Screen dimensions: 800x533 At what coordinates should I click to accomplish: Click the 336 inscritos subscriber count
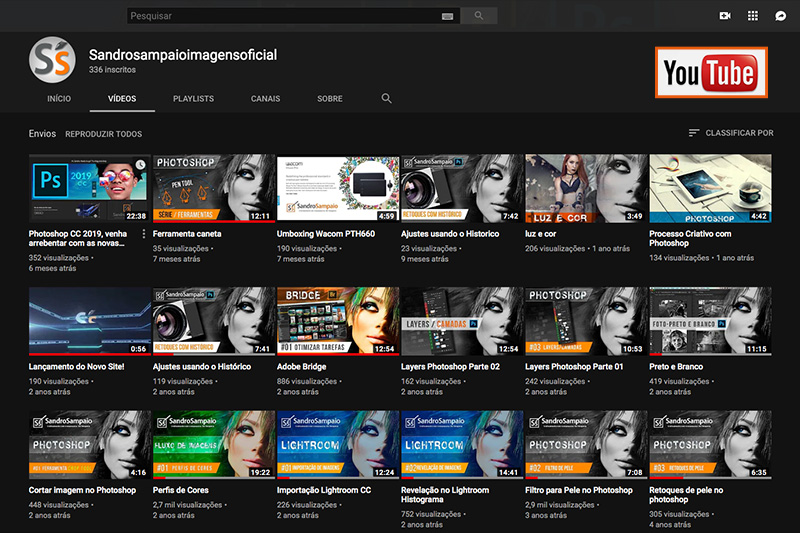coord(112,69)
